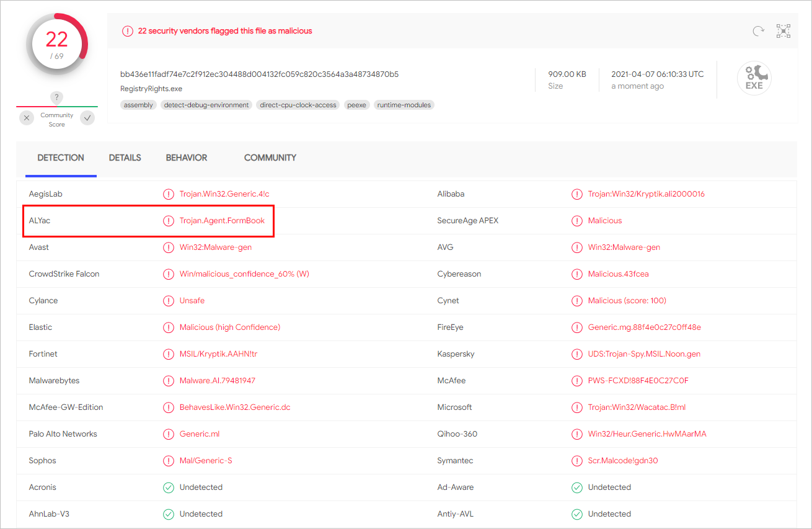The width and height of the screenshot is (812, 529).
Task: Click Malicious.43fcea result for Cybereason
Action: tap(619, 274)
